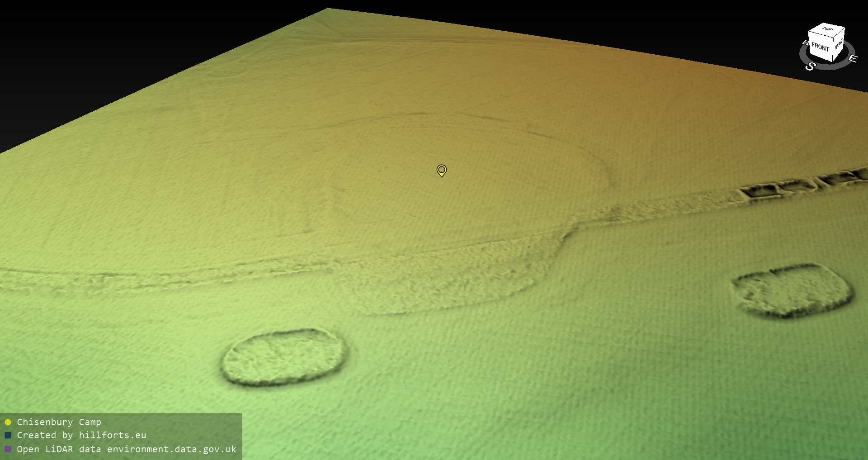Click the purple square legend swatch
The width and height of the screenshot is (868, 460).
[x=8, y=449]
